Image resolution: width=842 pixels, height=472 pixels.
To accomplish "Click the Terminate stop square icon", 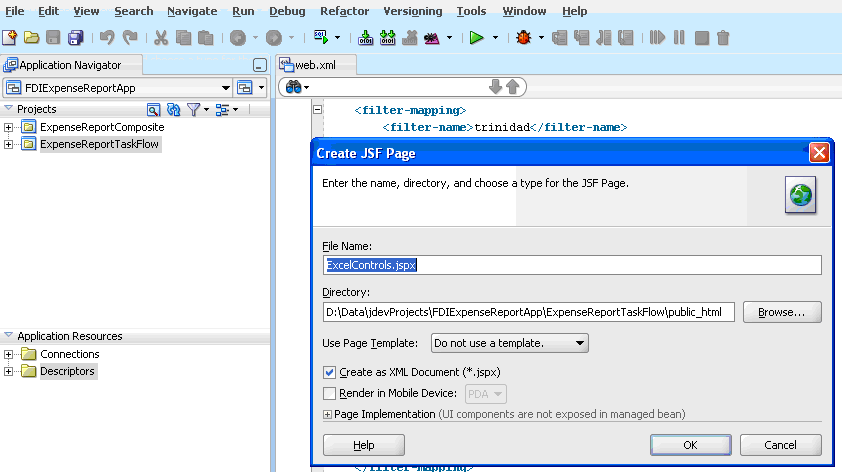I will tap(701, 38).
